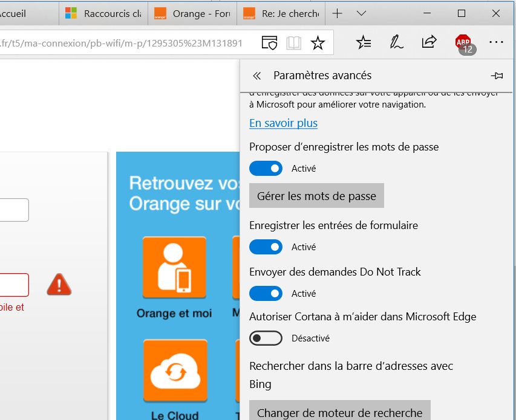Screen dimensions: 516x420
Task: Open reading view book icon
Action: [x=294, y=43]
